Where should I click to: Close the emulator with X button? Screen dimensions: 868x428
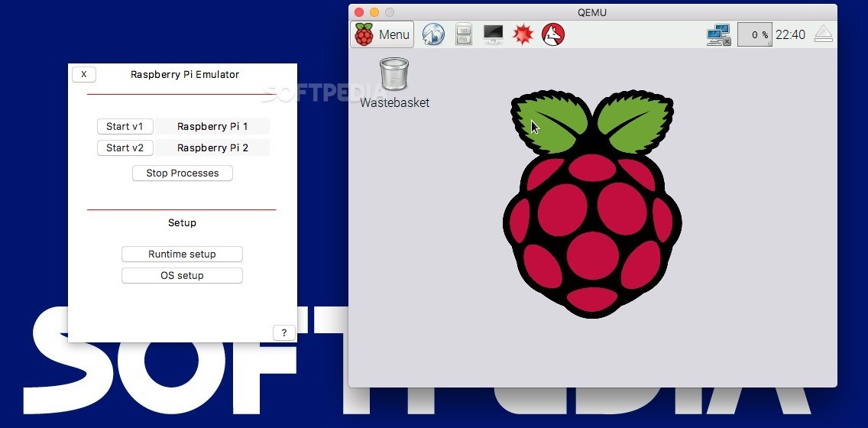pyautogui.click(x=83, y=74)
